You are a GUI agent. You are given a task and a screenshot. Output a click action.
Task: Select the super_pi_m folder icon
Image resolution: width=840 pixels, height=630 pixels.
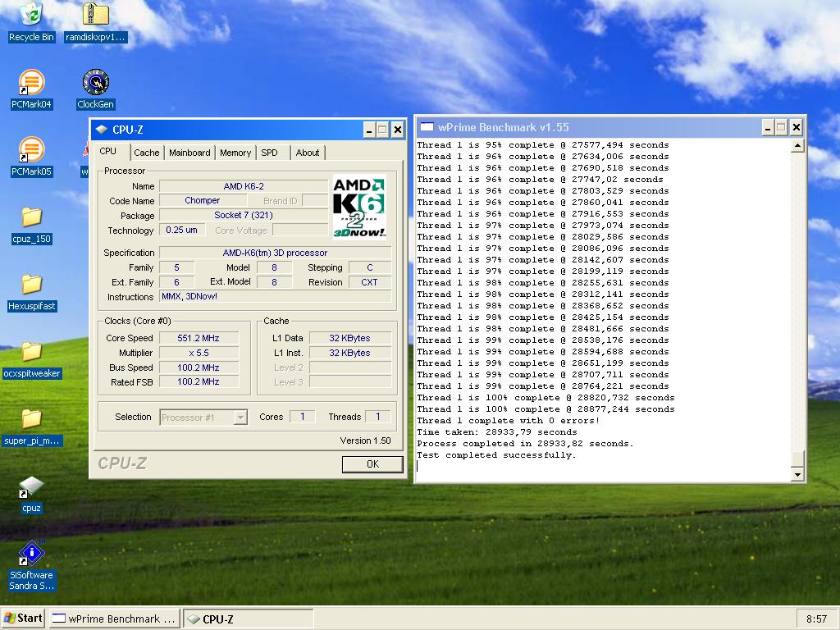tap(31, 427)
